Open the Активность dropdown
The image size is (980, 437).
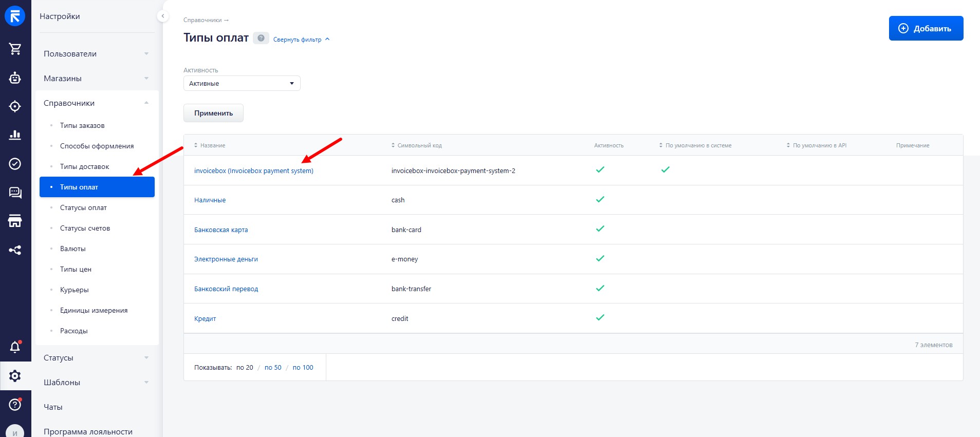point(242,83)
